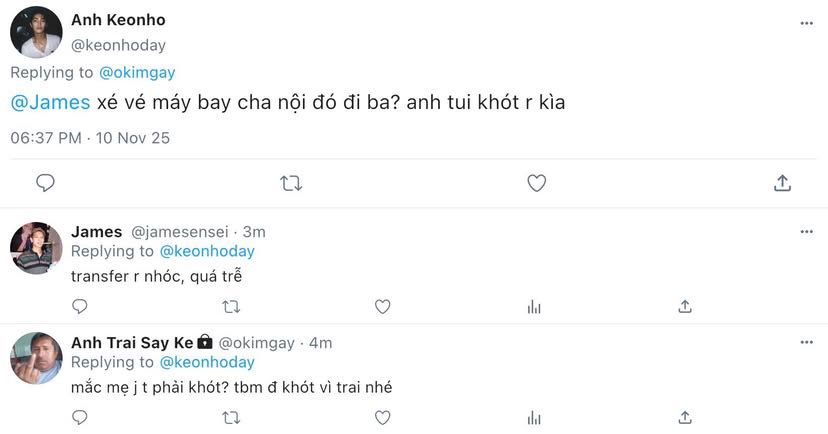Open @keonhoday link in James's reply
The width and height of the screenshot is (828, 434).
pos(207,251)
